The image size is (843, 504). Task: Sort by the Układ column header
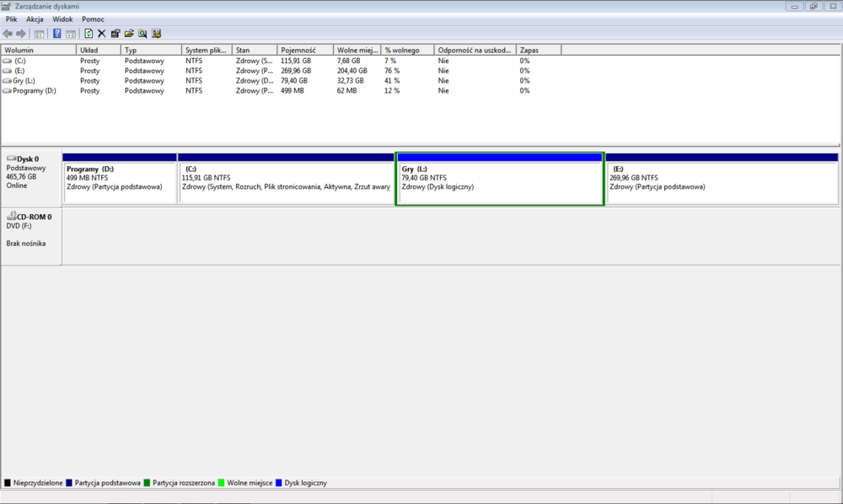(x=99, y=50)
